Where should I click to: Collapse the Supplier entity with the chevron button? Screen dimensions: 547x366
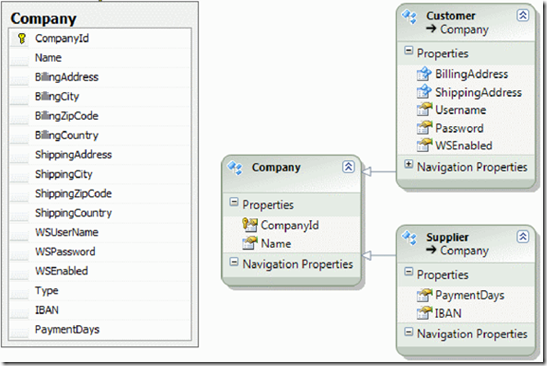[x=523, y=237]
